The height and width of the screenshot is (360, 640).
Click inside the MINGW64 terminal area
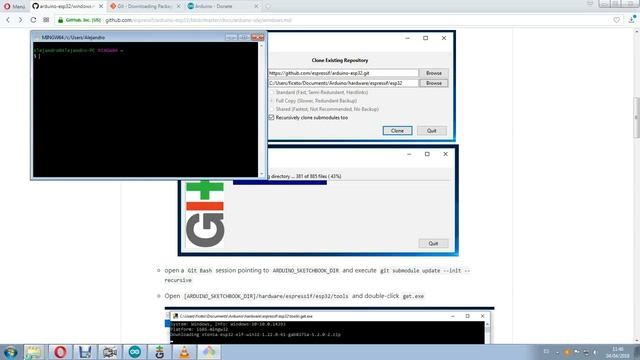point(145,109)
